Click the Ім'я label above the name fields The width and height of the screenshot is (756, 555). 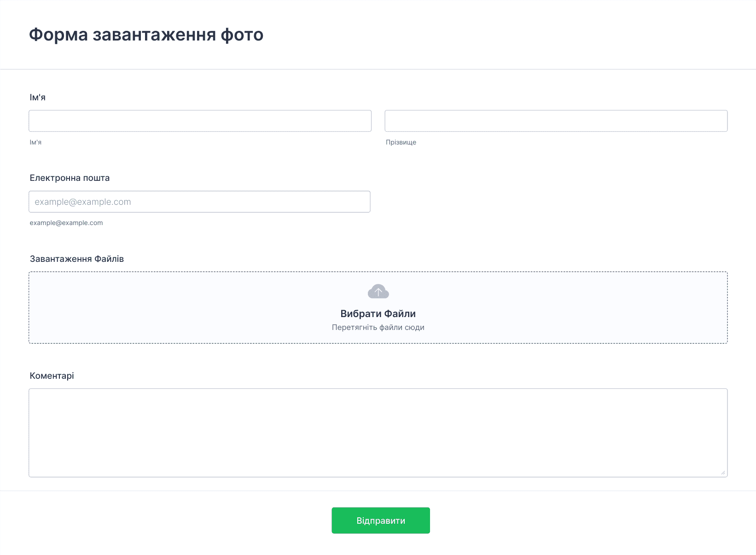(x=38, y=98)
